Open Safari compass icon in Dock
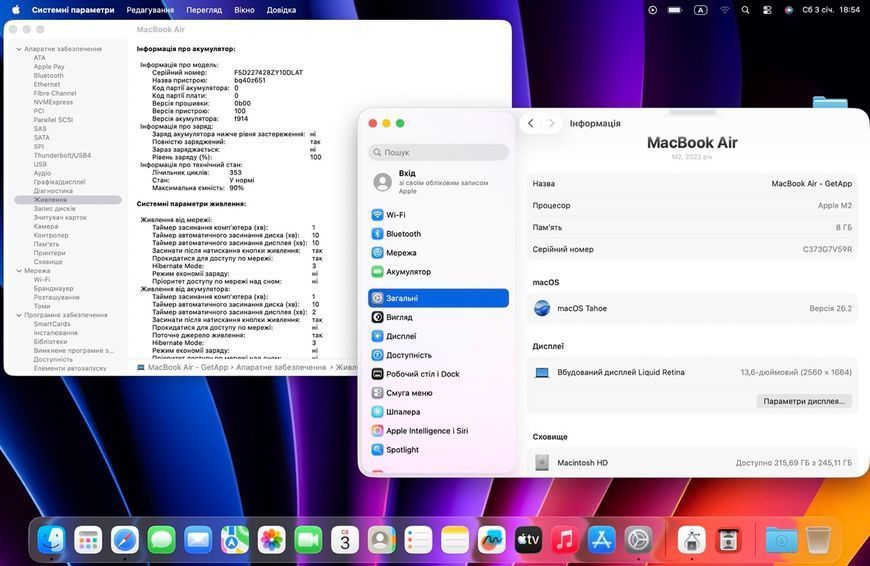Viewport: 870px width, 566px height. [125, 539]
